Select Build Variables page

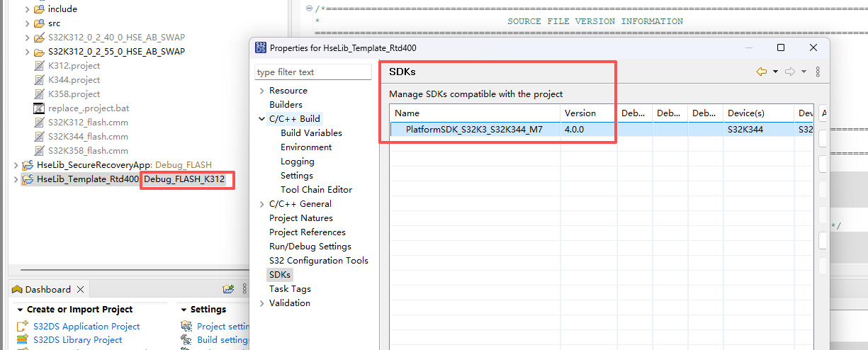[x=311, y=133]
